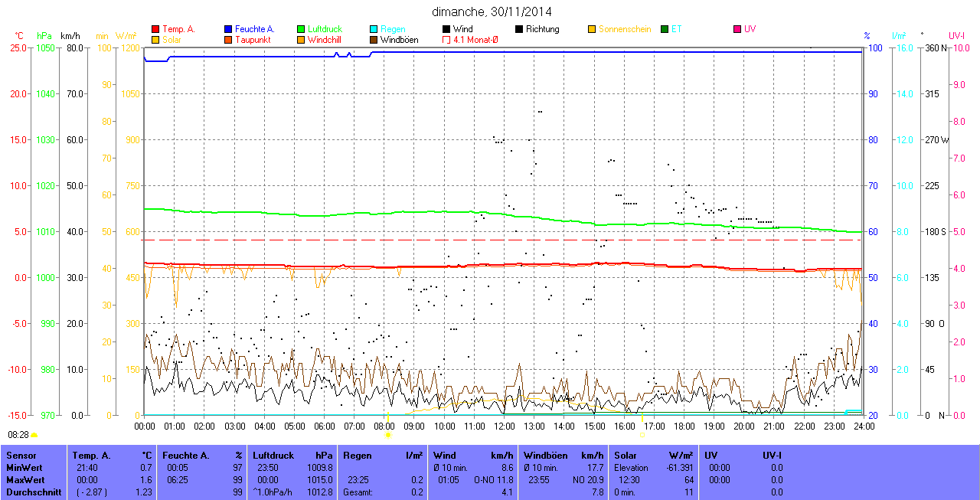Click the outlined 4.1 Monat-Ø legend box

[446, 39]
